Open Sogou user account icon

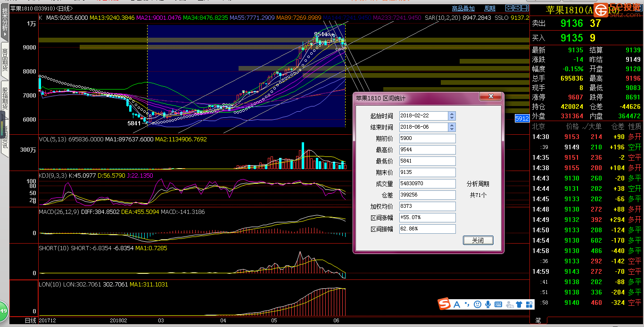coord(509,305)
